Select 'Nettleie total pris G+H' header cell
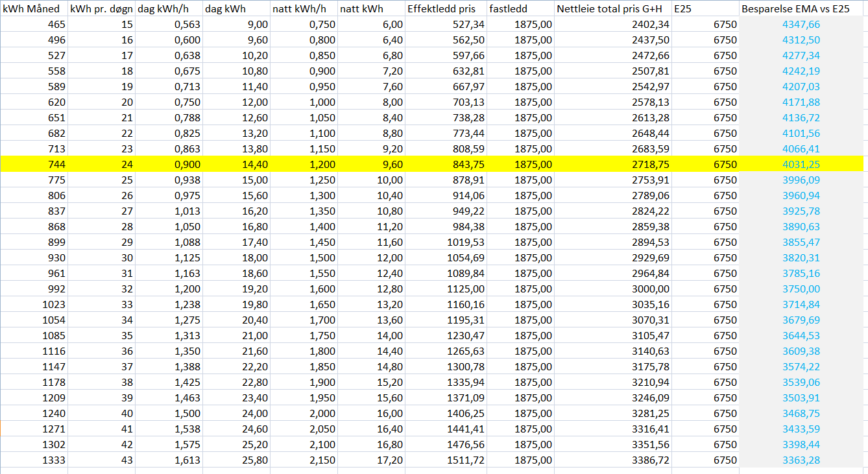Image resolution: width=868 pixels, height=474 pixels. (x=612, y=9)
